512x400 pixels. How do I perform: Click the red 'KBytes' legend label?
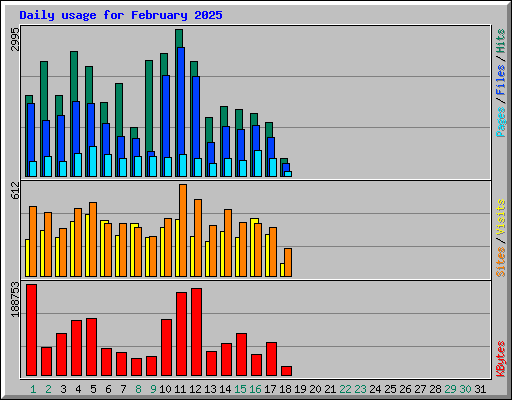(x=500, y=359)
